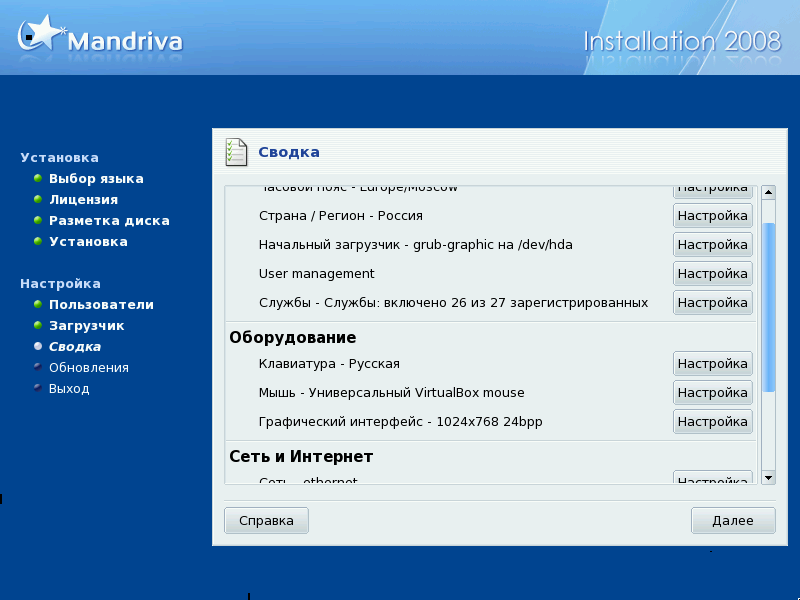
Task: Click the bullet beside Сводка step
Action: click(x=38, y=347)
